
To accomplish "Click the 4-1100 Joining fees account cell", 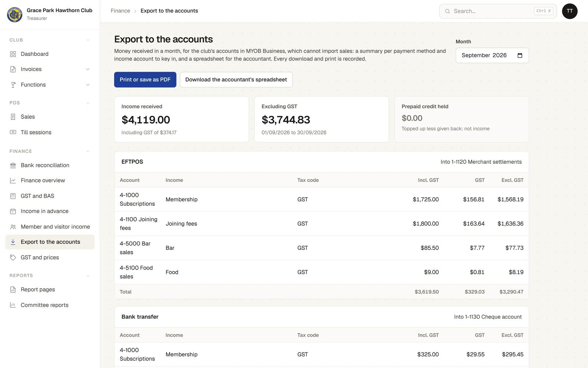I will point(139,224).
